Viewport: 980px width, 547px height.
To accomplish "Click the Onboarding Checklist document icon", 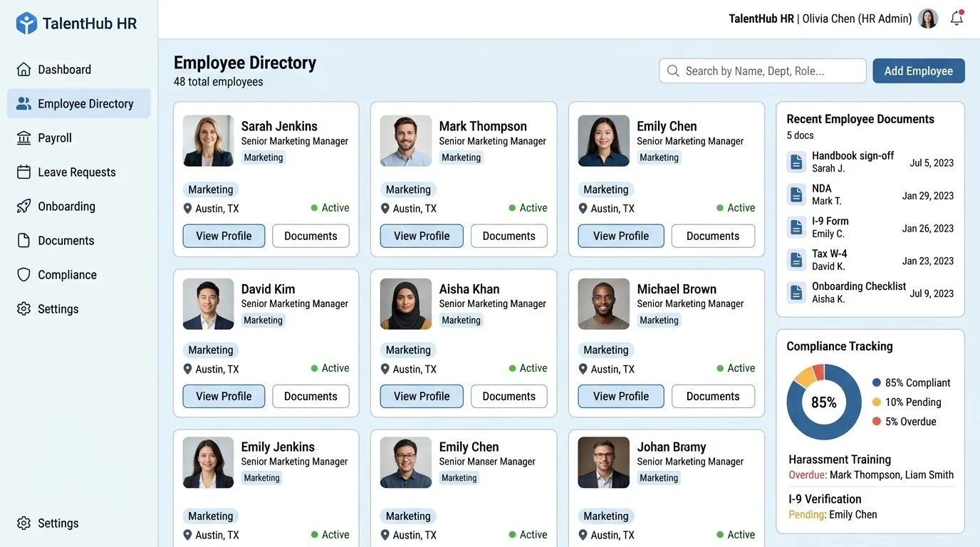I will [x=796, y=293].
